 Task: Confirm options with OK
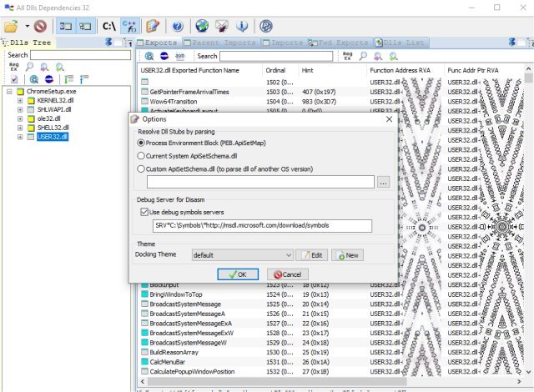[238, 274]
